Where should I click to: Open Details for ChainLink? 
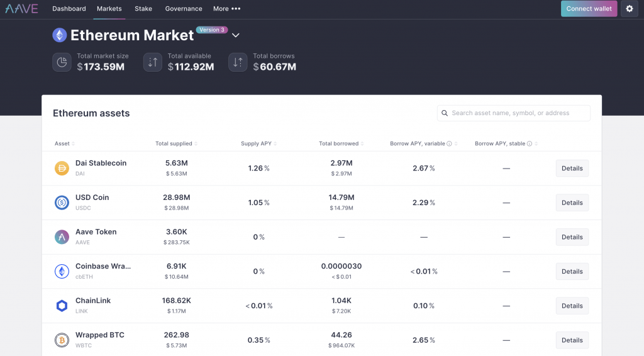click(572, 306)
